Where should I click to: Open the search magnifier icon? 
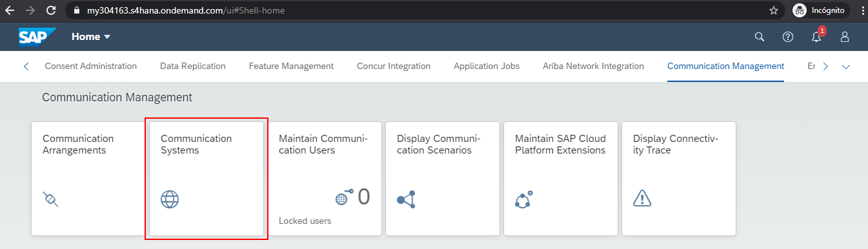pos(760,37)
